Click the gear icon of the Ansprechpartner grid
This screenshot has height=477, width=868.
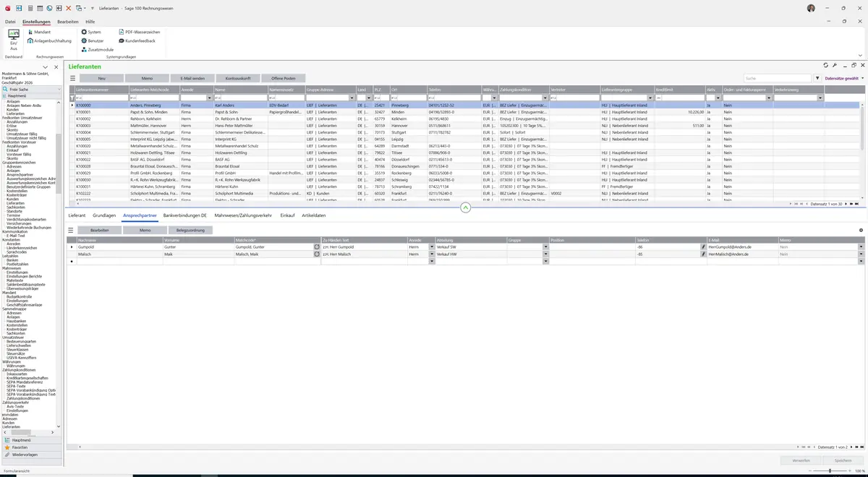(861, 230)
